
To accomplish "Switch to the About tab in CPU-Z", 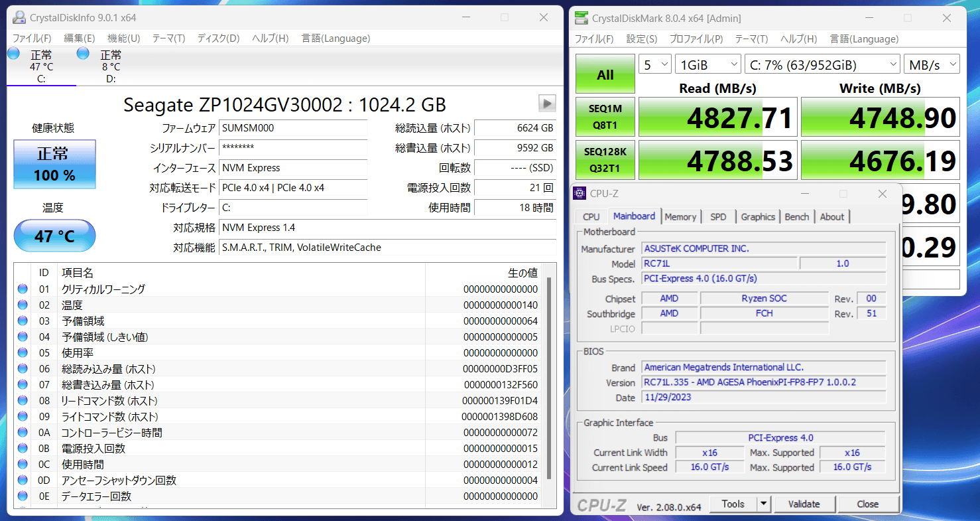I will coord(832,216).
